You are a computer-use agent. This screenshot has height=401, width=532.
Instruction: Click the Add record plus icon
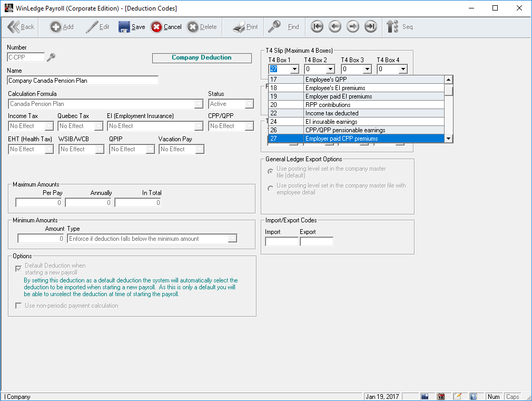click(x=56, y=27)
